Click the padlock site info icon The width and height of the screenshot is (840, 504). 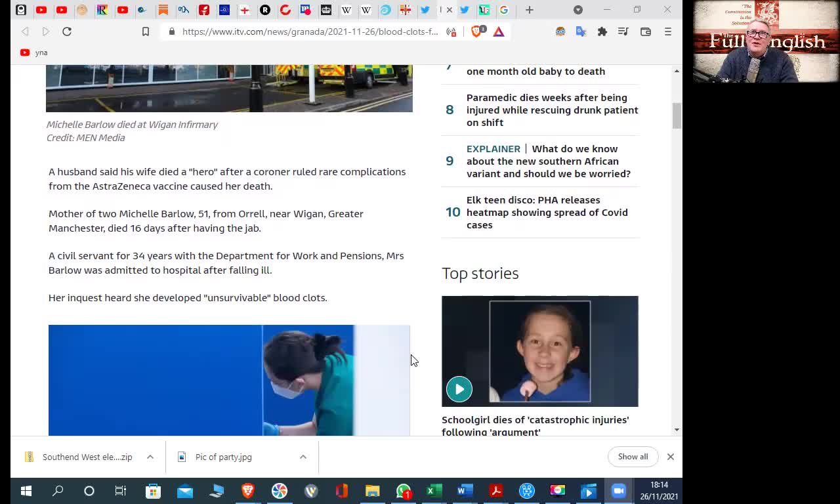[172, 31]
